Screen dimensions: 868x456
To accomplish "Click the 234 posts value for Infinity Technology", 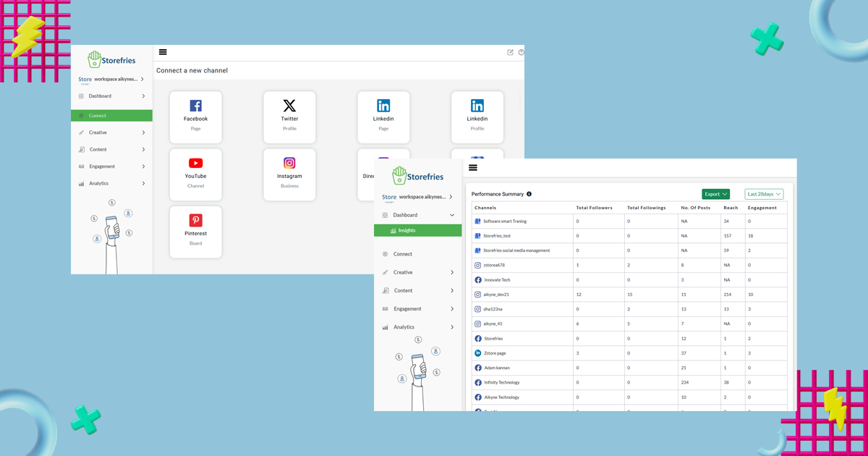I will (685, 382).
